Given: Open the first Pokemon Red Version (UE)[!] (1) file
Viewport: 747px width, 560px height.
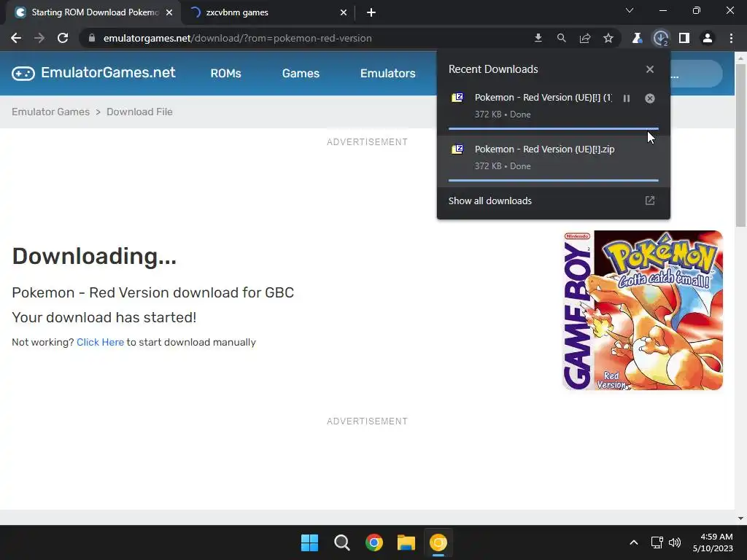Looking at the screenshot, I should (x=543, y=97).
